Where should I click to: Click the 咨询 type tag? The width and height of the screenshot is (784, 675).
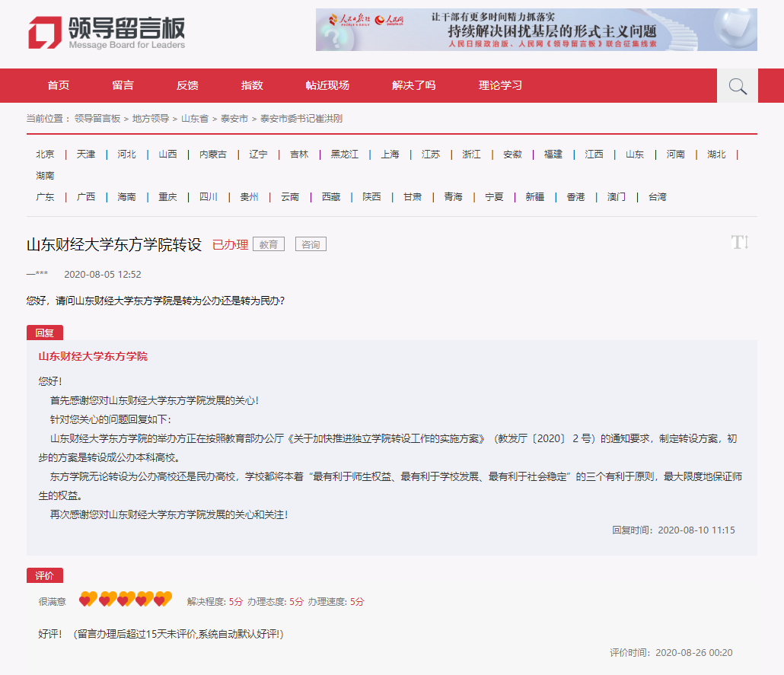311,244
